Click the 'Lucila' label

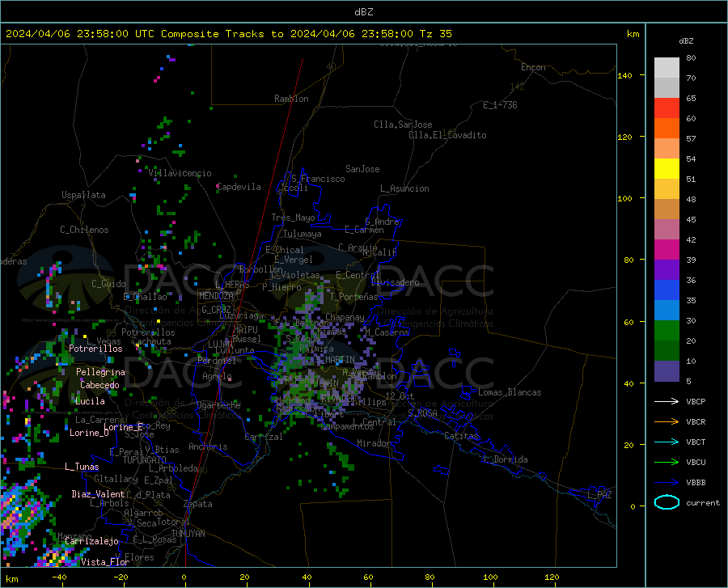click(90, 401)
